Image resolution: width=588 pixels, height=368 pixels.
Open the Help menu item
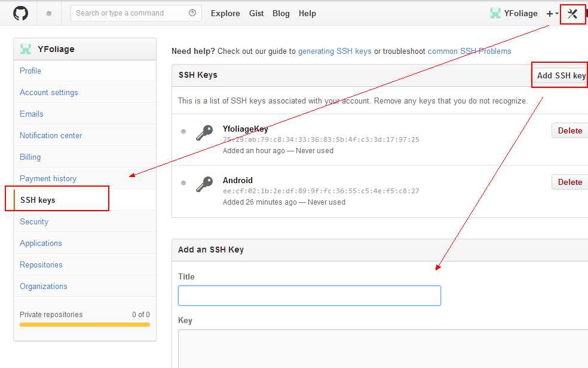pyautogui.click(x=307, y=14)
